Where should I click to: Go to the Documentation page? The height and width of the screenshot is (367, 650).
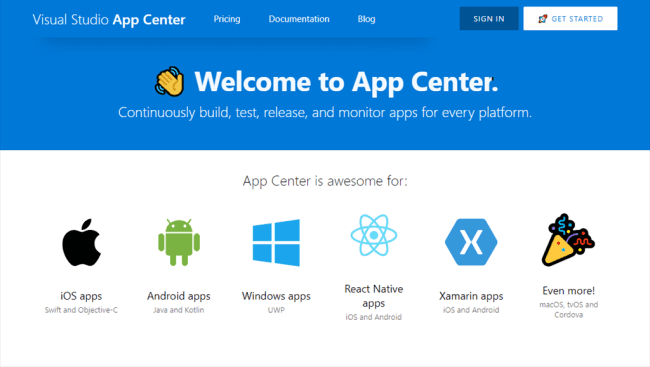coord(299,19)
